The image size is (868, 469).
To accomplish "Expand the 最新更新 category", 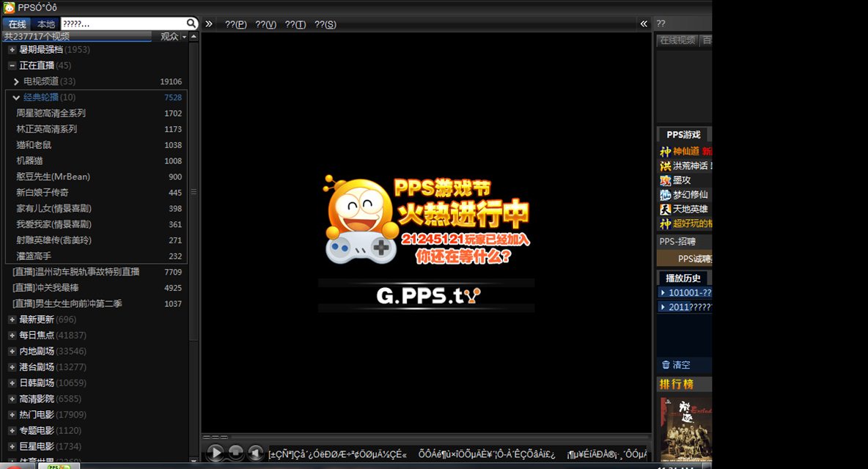I will click(x=12, y=320).
